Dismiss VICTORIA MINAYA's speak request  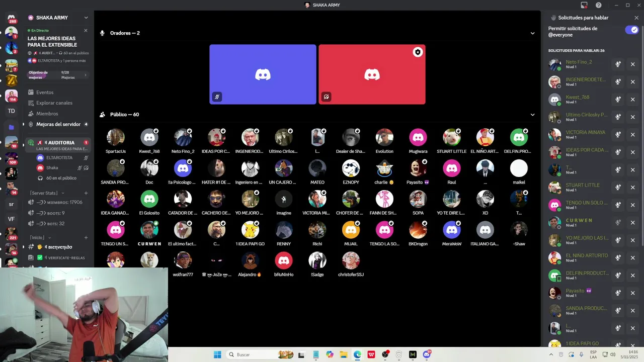pyautogui.click(x=633, y=135)
